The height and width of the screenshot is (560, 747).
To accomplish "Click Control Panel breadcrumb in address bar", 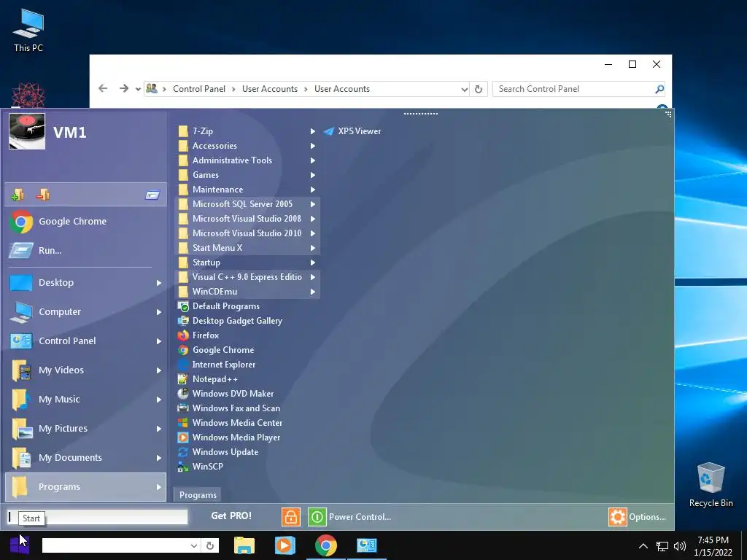I will (199, 89).
